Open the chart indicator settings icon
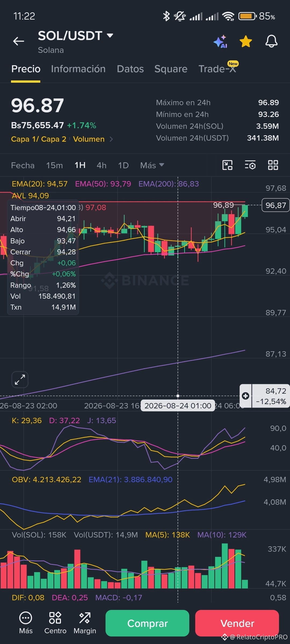 [250, 165]
